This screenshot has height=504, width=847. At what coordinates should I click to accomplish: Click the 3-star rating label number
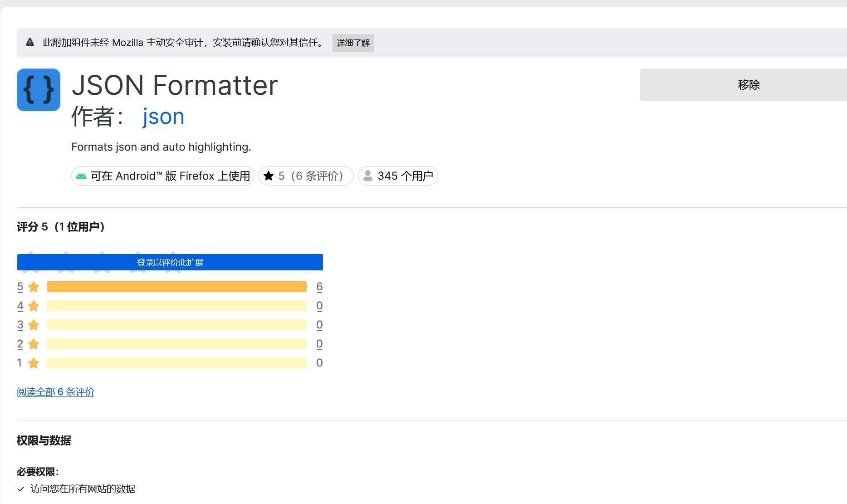point(20,325)
